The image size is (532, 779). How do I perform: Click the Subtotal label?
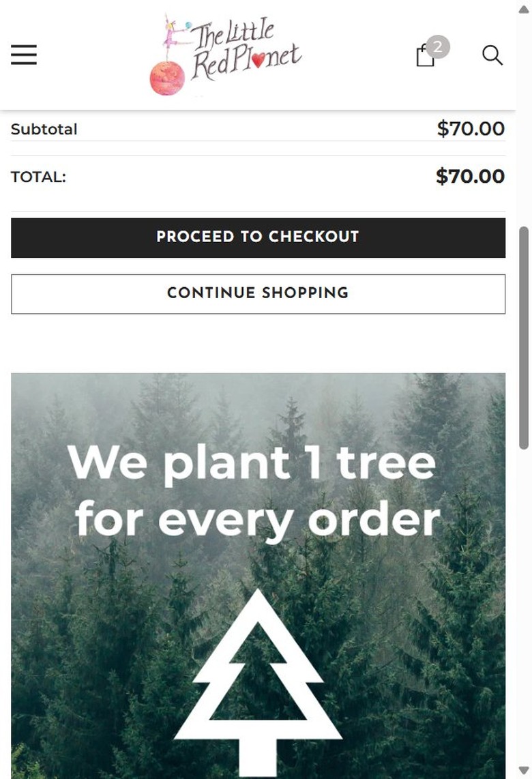click(x=44, y=129)
